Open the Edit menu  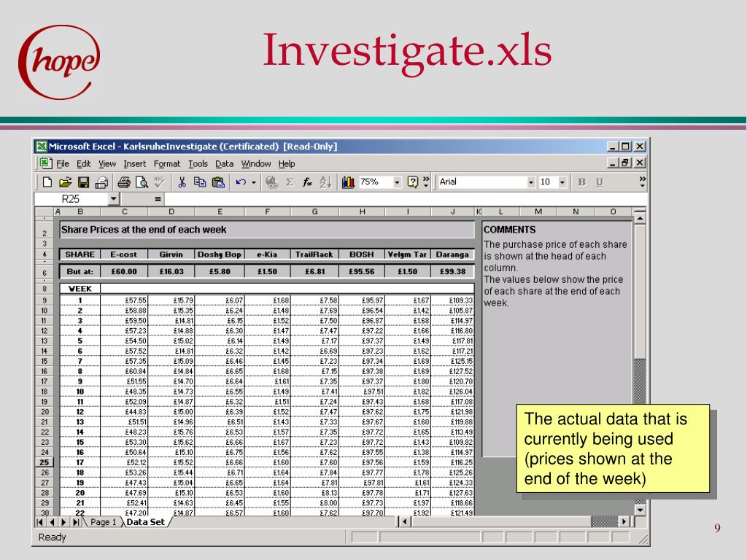click(83, 164)
